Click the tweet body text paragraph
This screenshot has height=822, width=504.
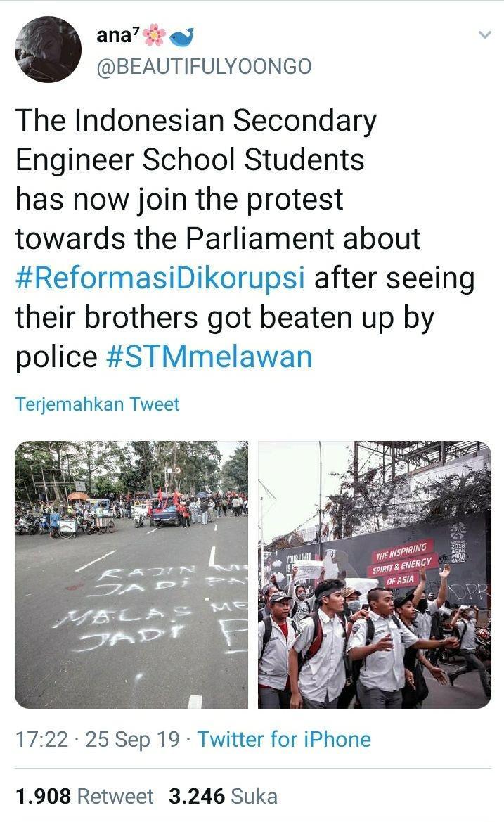pyautogui.click(x=245, y=238)
